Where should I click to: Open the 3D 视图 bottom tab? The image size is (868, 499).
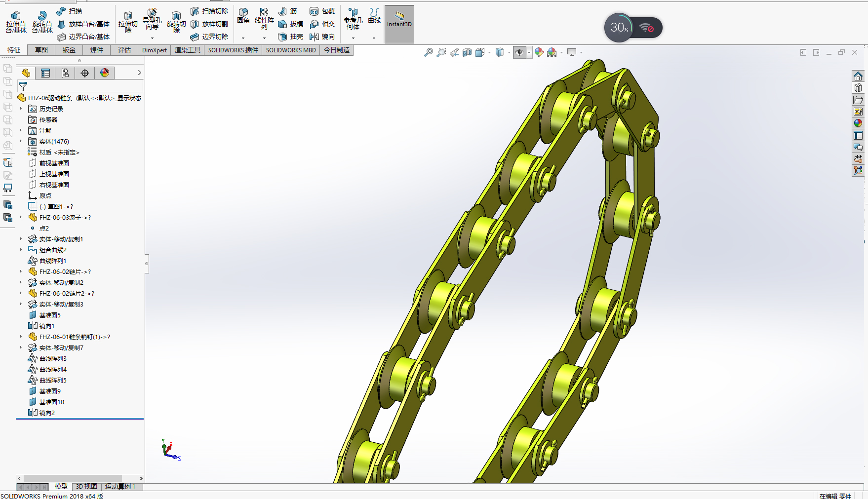pyautogui.click(x=86, y=487)
